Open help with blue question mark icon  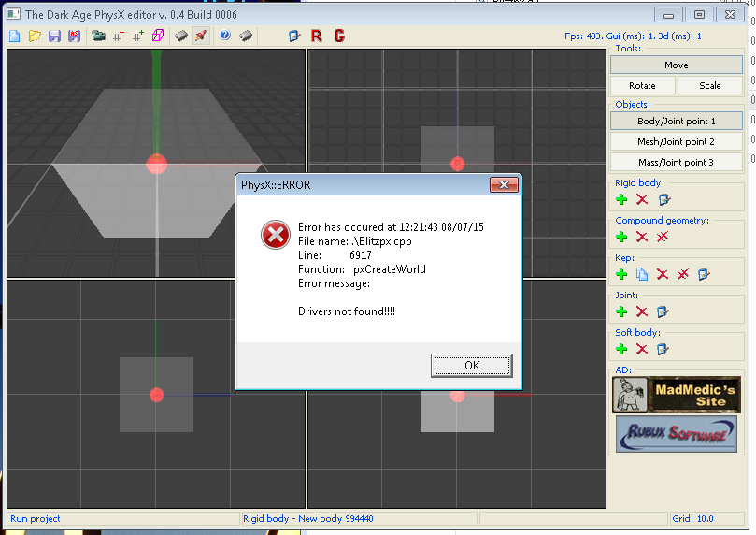pyautogui.click(x=224, y=36)
